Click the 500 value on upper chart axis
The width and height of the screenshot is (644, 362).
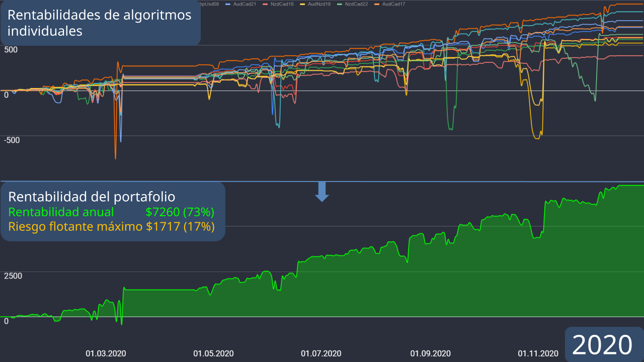[11, 50]
